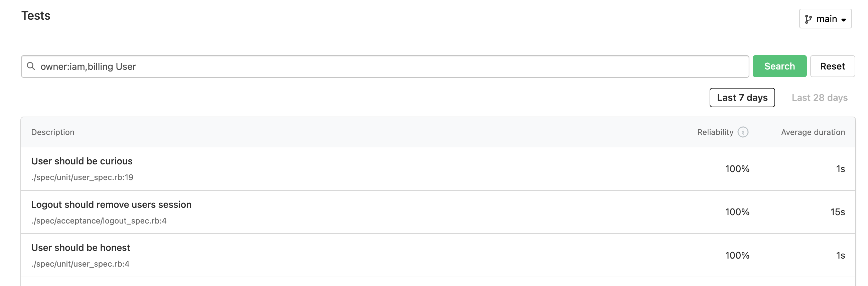Click the Description column header
Viewport: 868px width, 286px height.
[x=53, y=132]
